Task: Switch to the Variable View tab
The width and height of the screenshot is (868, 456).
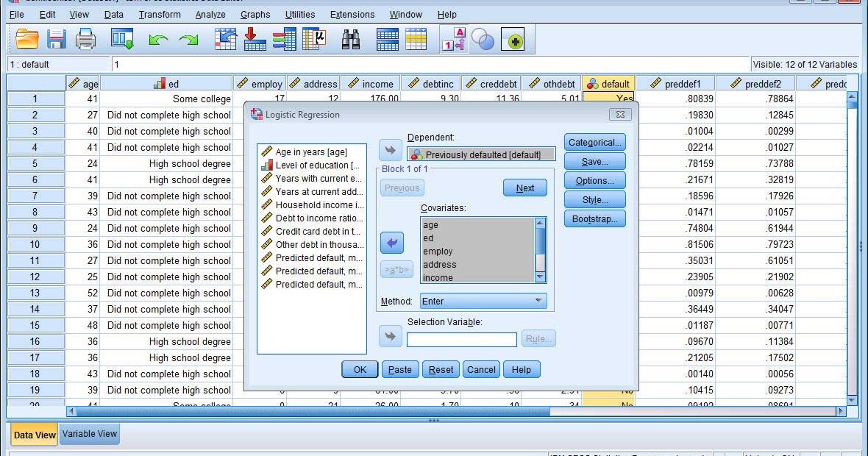Action: click(89, 435)
